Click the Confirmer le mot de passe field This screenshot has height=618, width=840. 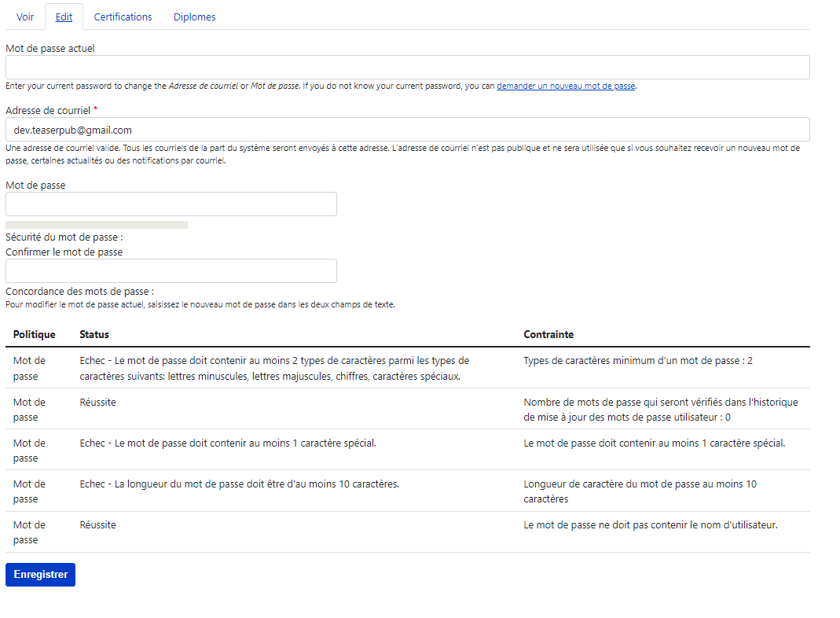pos(171,270)
